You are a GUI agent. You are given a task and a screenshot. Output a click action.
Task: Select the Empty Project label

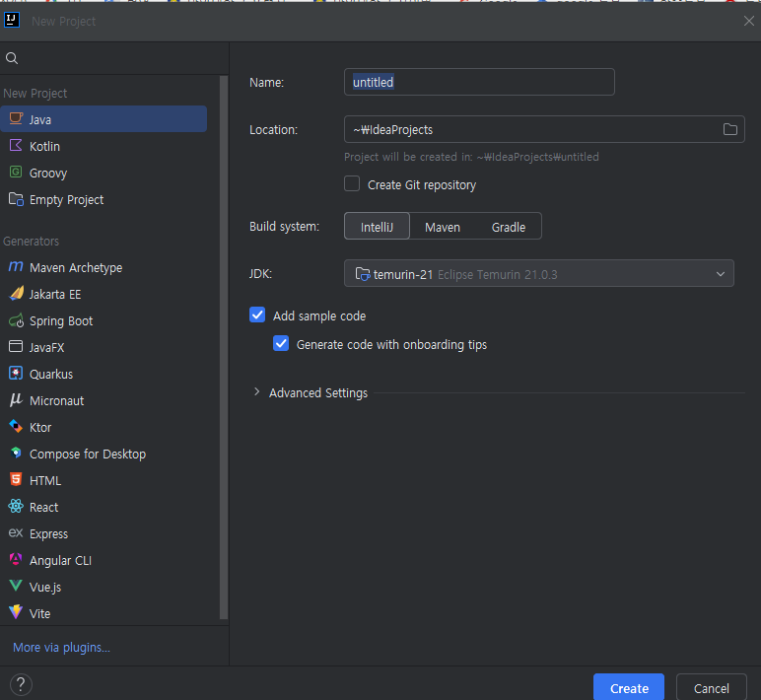[66, 199]
